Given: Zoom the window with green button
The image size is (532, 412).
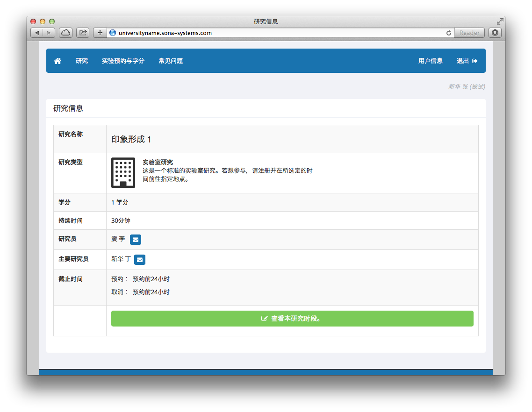Looking at the screenshot, I should point(52,21).
